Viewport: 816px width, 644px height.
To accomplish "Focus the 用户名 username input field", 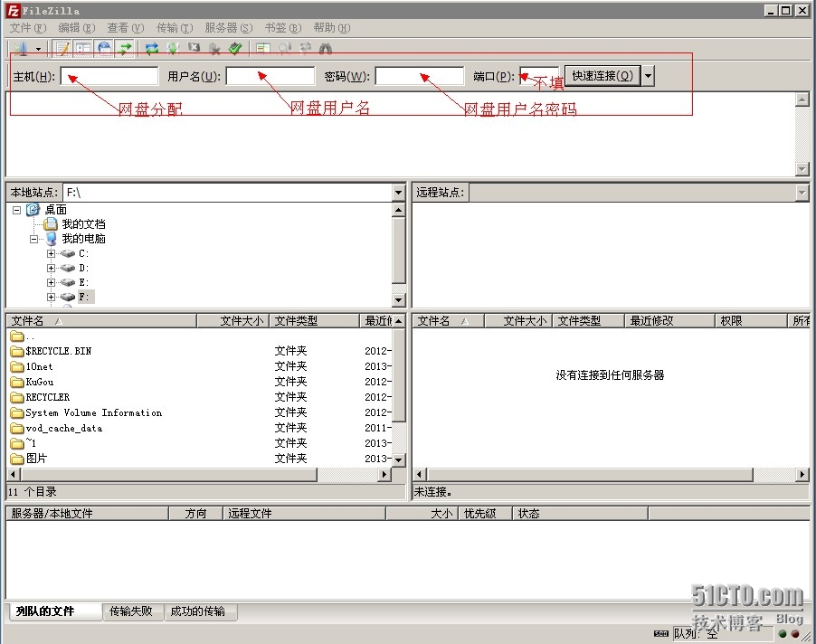I will pyautogui.click(x=270, y=76).
